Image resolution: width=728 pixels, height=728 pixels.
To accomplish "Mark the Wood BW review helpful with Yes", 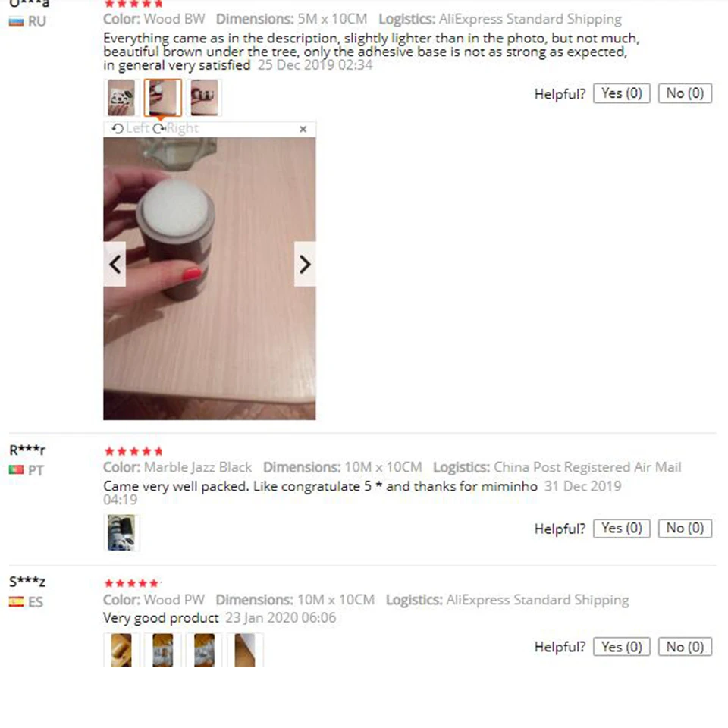I will tap(622, 93).
